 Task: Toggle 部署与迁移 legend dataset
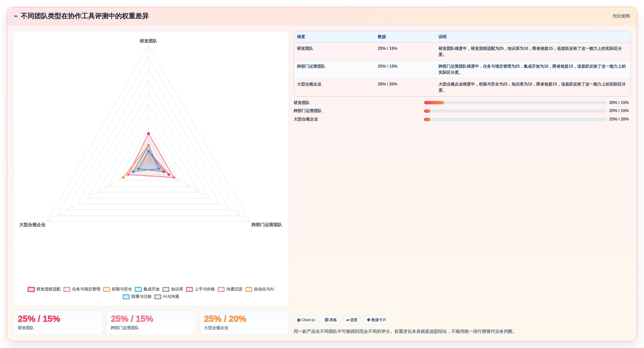[137, 297]
